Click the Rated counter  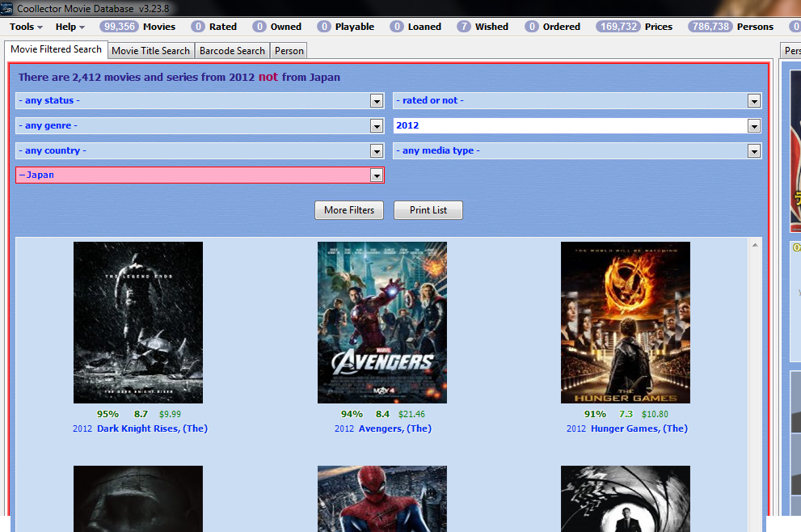[x=214, y=27]
